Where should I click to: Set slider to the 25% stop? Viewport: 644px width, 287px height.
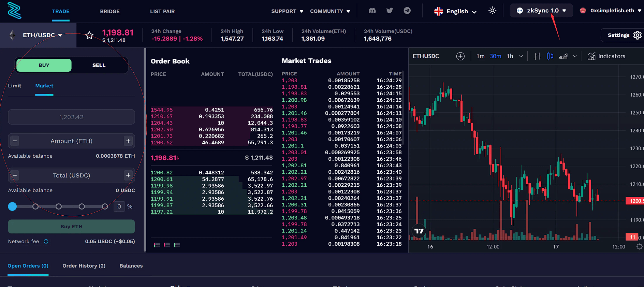point(35,206)
